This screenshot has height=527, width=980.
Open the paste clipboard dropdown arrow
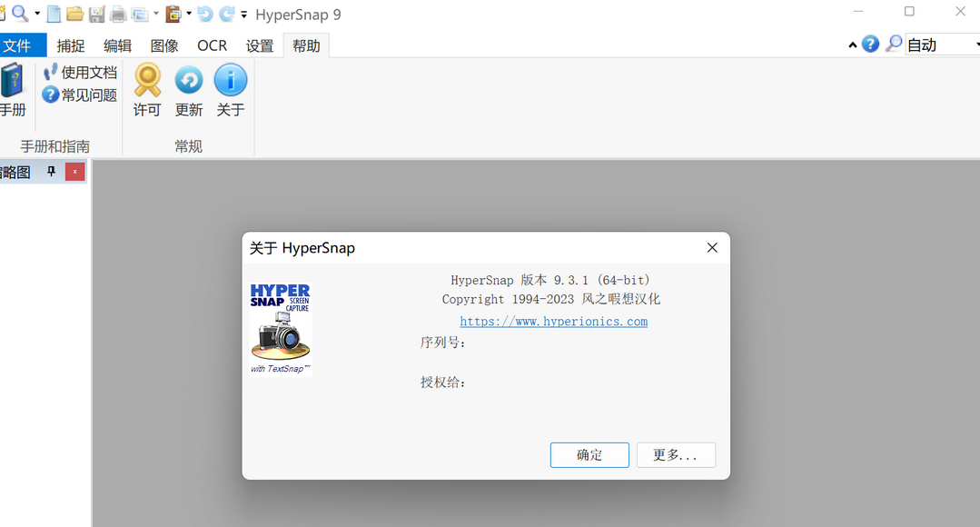[x=189, y=14]
